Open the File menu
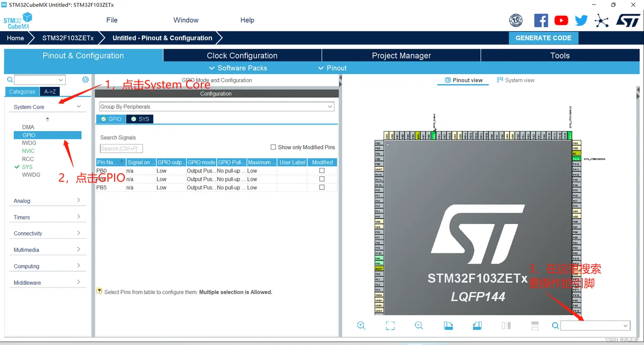Image resolution: width=644 pixels, height=345 pixels. pyautogui.click(x=112, y=20)
